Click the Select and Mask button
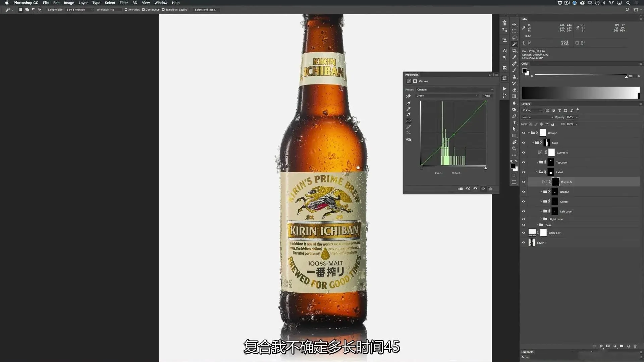 (x=206, y=10)
